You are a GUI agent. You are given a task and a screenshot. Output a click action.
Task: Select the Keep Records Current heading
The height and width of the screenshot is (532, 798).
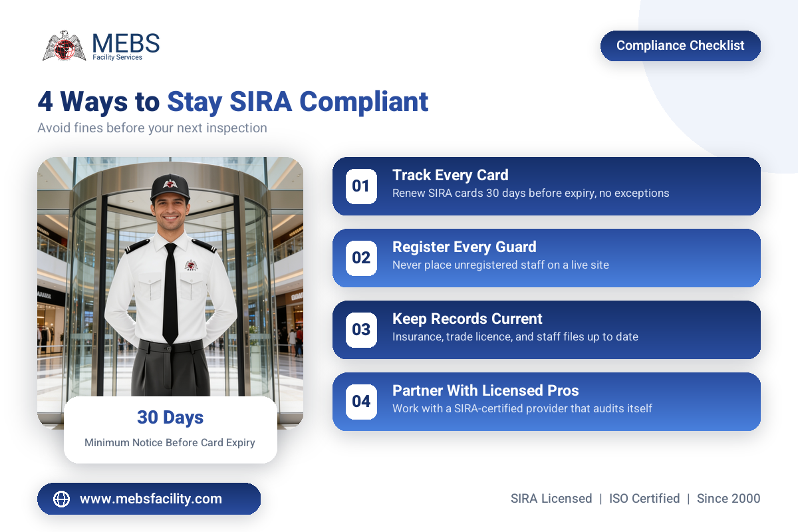point(467,319)
